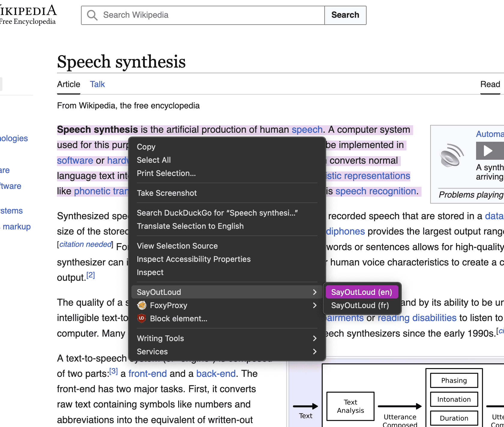The image size is (504, 427).
Task: Choose Inspect Accessibility Properties
Action: (x=227, y=259)
